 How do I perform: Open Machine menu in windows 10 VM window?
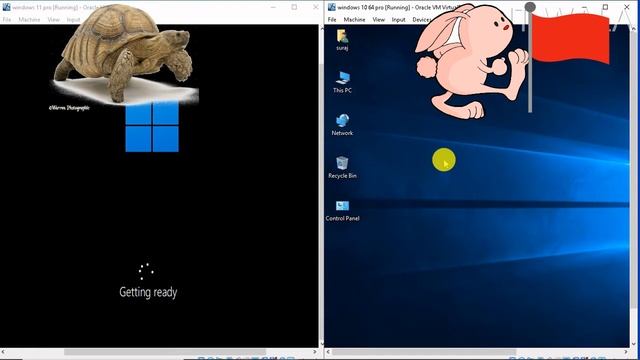pos(354,20)
